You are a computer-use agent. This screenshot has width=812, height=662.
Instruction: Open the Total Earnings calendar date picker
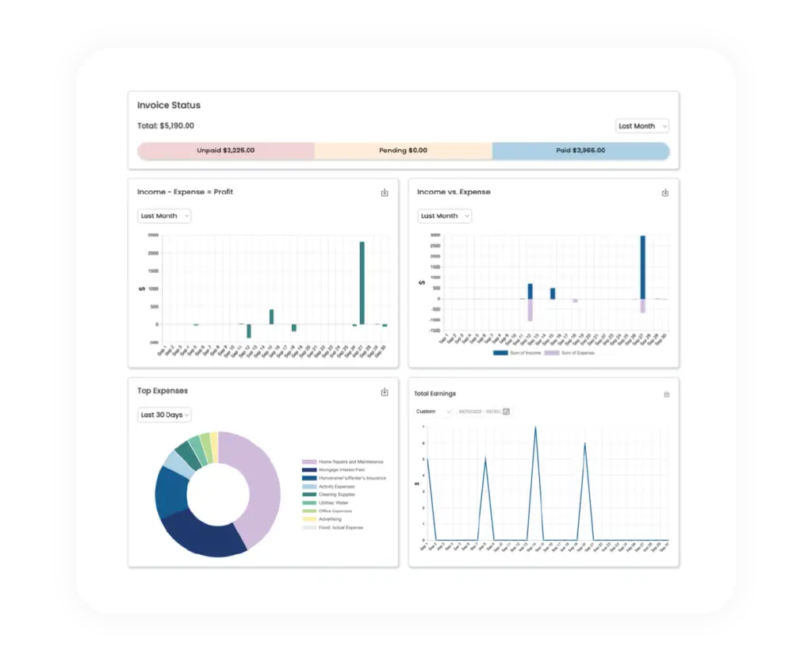click(x=507, y=411)
